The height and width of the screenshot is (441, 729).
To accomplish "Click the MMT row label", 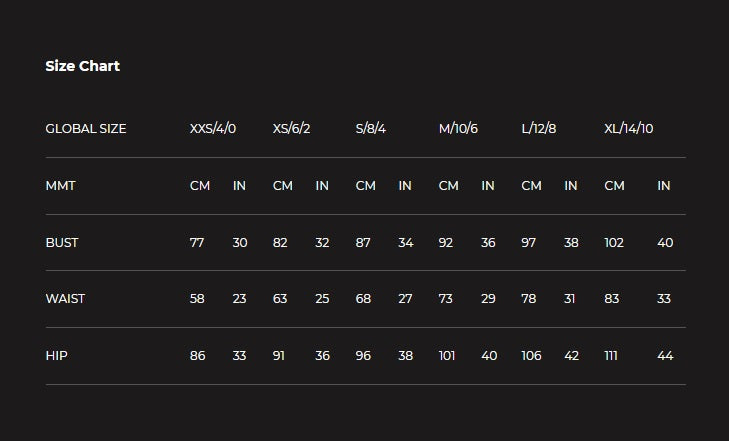I will (60, 186).
